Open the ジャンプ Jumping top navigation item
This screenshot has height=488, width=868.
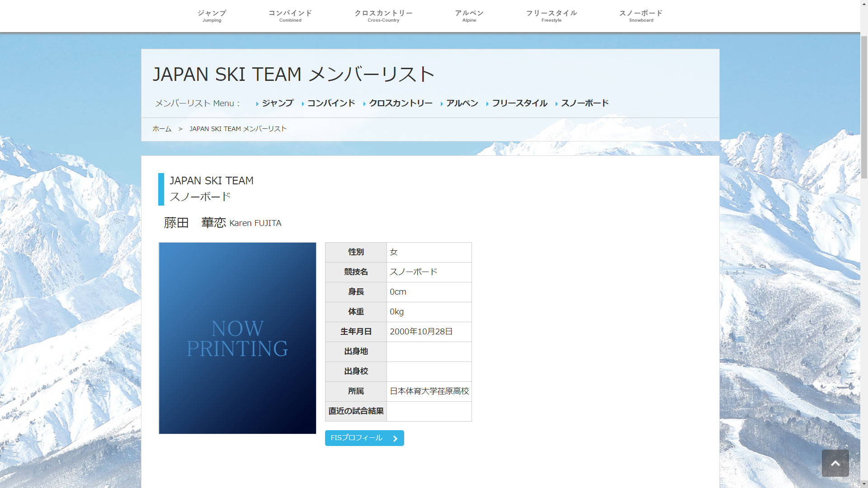click(212, 16)
